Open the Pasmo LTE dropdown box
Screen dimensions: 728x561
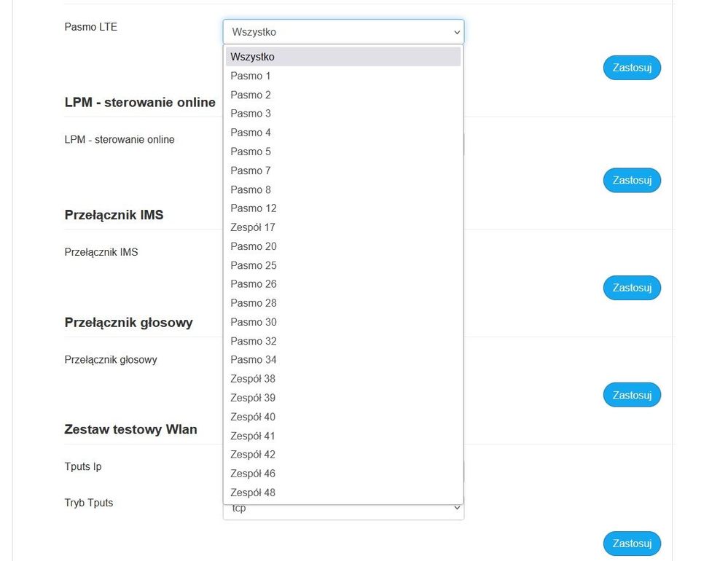coord(343,32)
